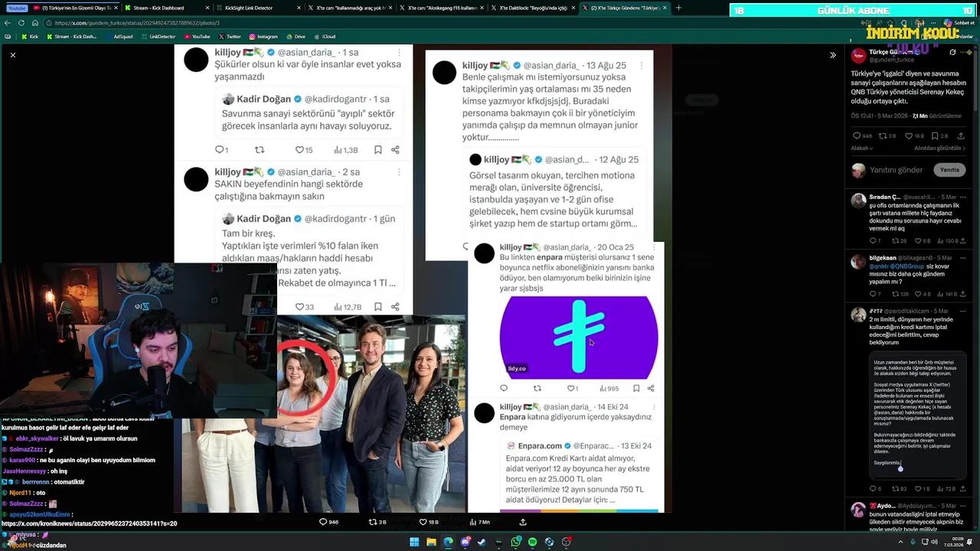980x551 pixels.
Task: Open the iCloud bookmark
Action: point(325,37)
